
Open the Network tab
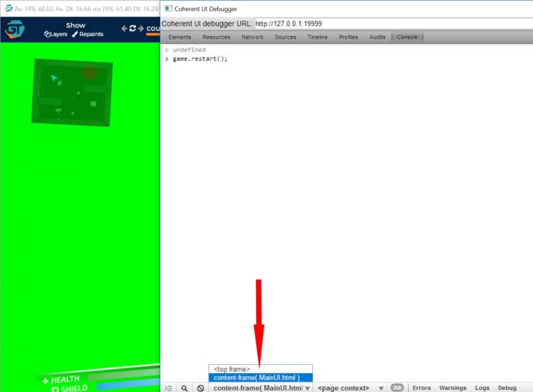click(253, 37)
